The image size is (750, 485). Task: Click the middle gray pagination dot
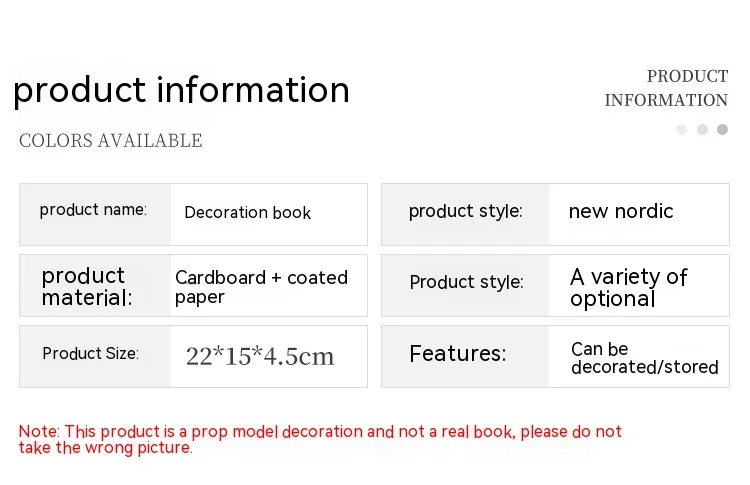(702, 130)
